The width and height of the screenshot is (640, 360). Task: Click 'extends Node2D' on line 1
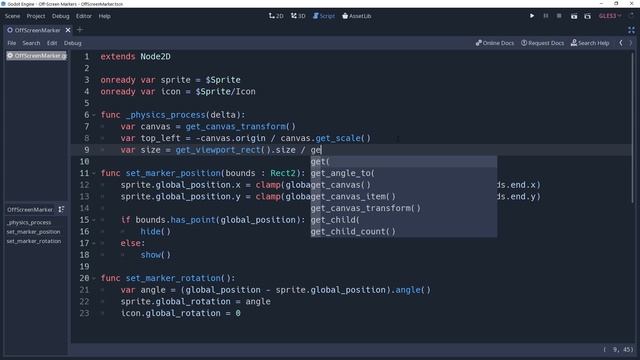[x=136, y=56]
